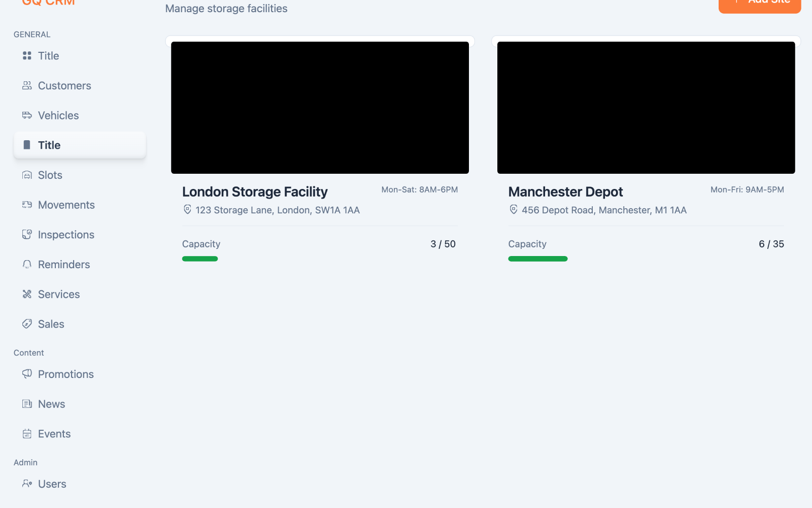Go to the Sales label
This screenshot has width=812, height=508.
[51, 324]
